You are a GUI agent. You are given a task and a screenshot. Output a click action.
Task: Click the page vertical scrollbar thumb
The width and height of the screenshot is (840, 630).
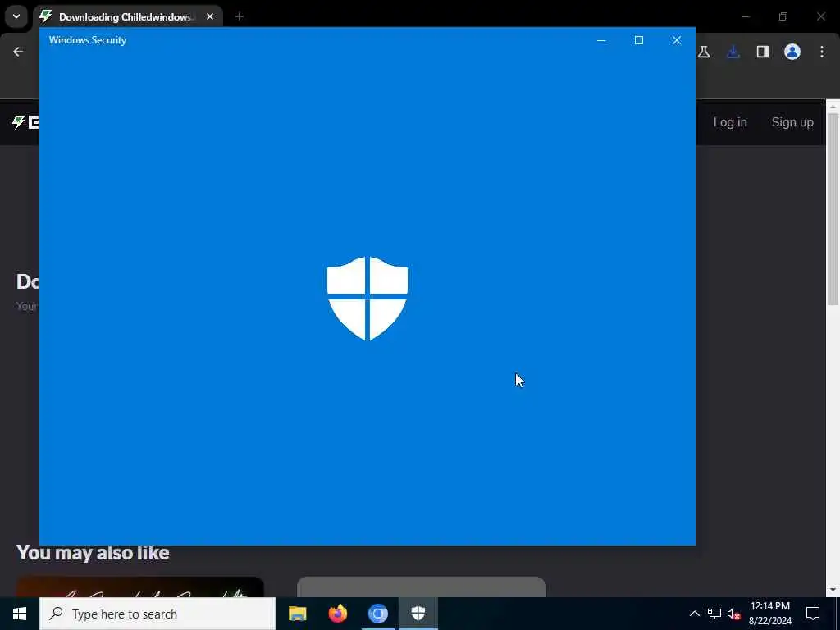[x=833, y=209]
